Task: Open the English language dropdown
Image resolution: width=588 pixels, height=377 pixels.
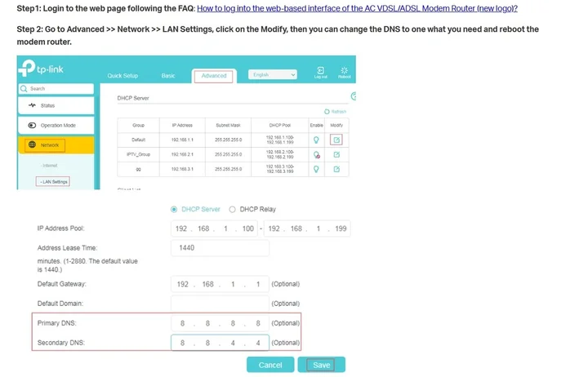Action: pyautogui.click(x=272, y=75)
